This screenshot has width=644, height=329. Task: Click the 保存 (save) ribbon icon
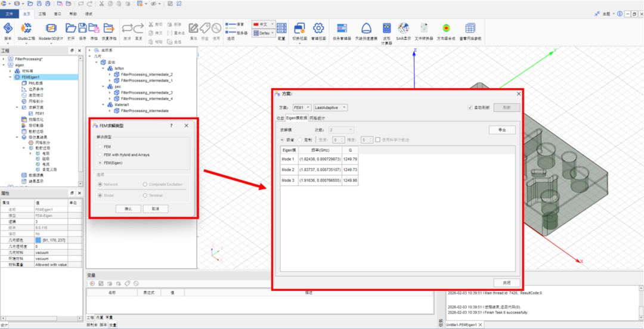click(x=82, y=28)
